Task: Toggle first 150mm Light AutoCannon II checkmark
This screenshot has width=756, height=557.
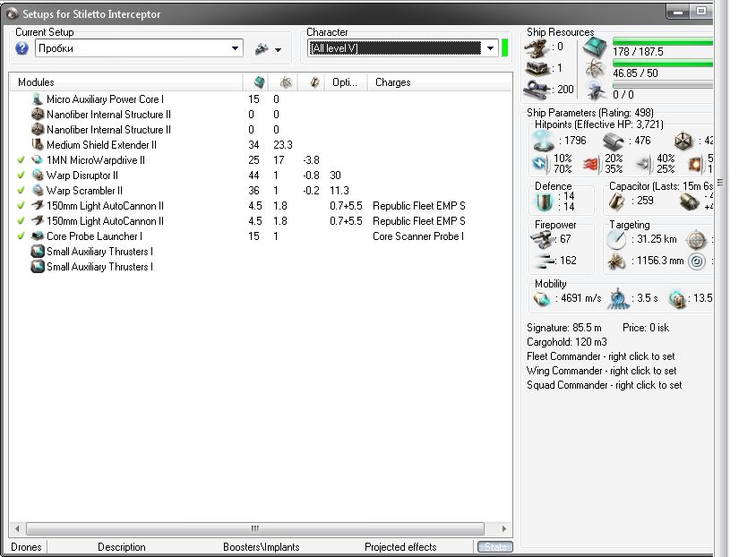Action: pos(21,206)
